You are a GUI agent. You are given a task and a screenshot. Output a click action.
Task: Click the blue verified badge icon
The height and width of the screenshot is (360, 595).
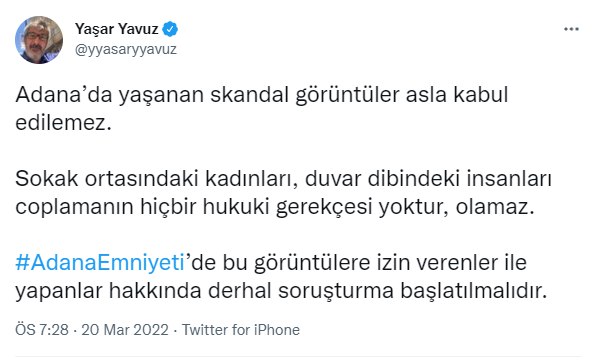[170, 29]
